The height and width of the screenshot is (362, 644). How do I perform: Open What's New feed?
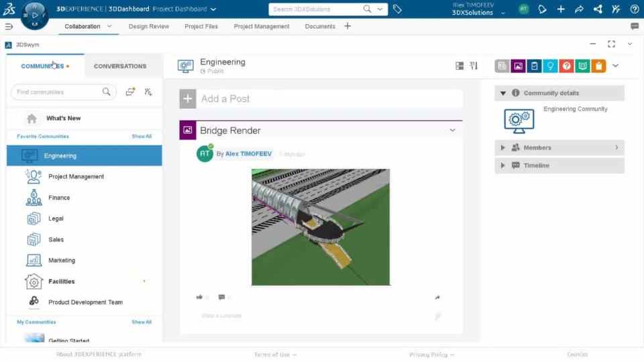(x=63, y=118)
